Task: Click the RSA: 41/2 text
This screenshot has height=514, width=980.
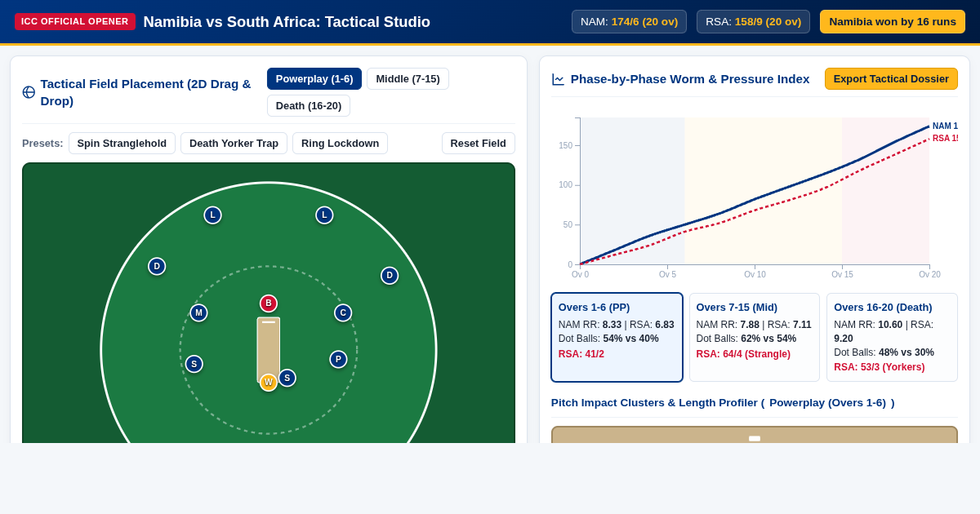Action: 581,354
